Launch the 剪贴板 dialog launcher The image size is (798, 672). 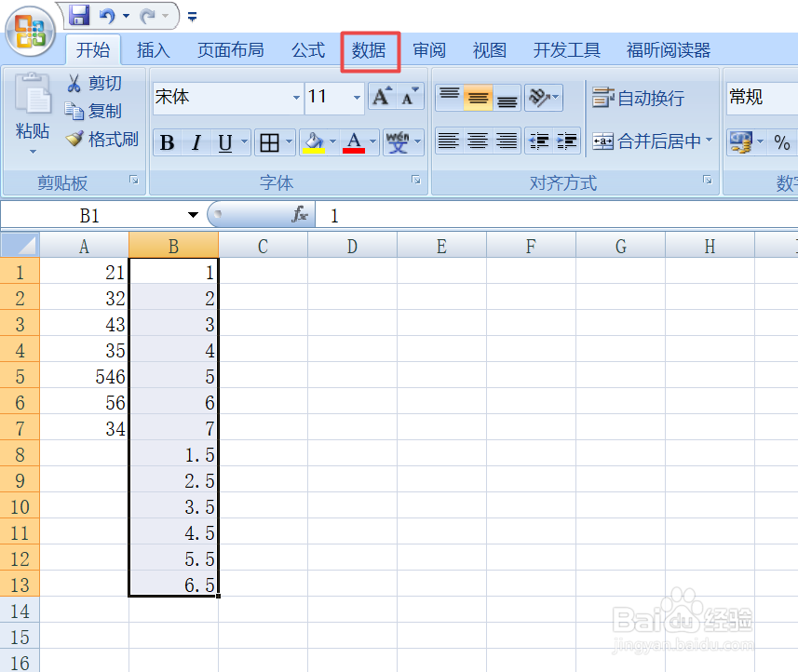tap(134, 180)
